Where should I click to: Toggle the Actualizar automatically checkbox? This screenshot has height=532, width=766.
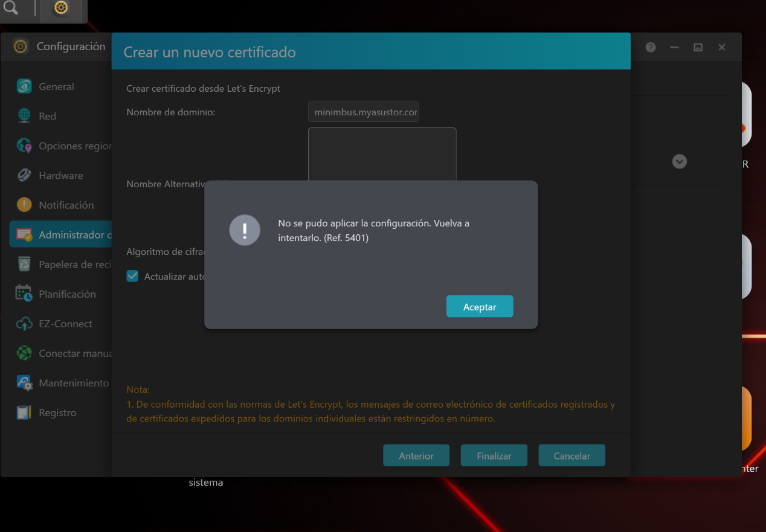coord(132,276)
